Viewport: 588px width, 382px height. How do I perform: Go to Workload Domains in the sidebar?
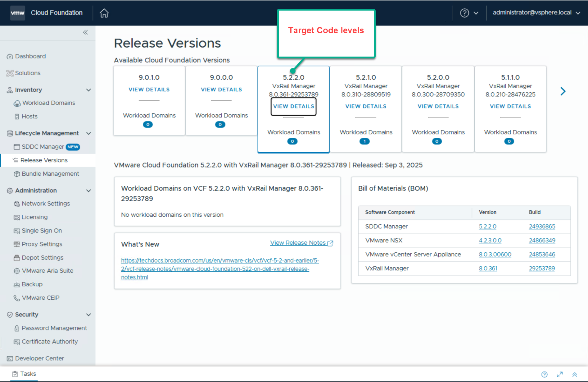[48, 103]
